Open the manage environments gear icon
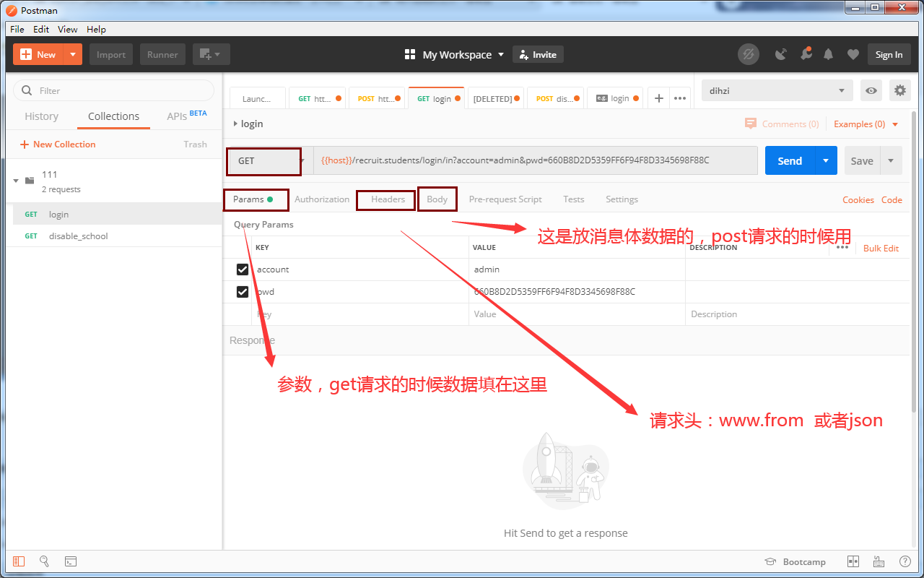Screen dimensions: 924x578 click(x=899, y=90)
